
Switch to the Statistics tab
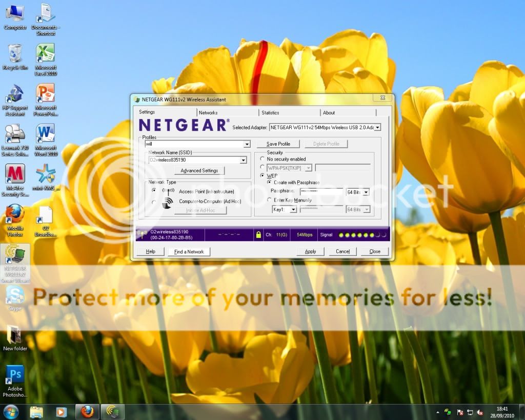click(x=270, y=112)
